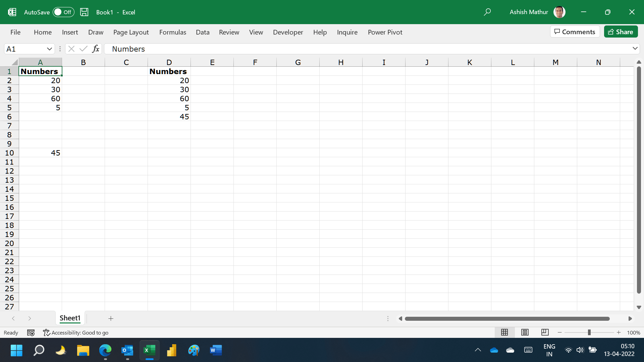The image size is (644, 362).
Task: Select column D header
Action: (169, 62)
